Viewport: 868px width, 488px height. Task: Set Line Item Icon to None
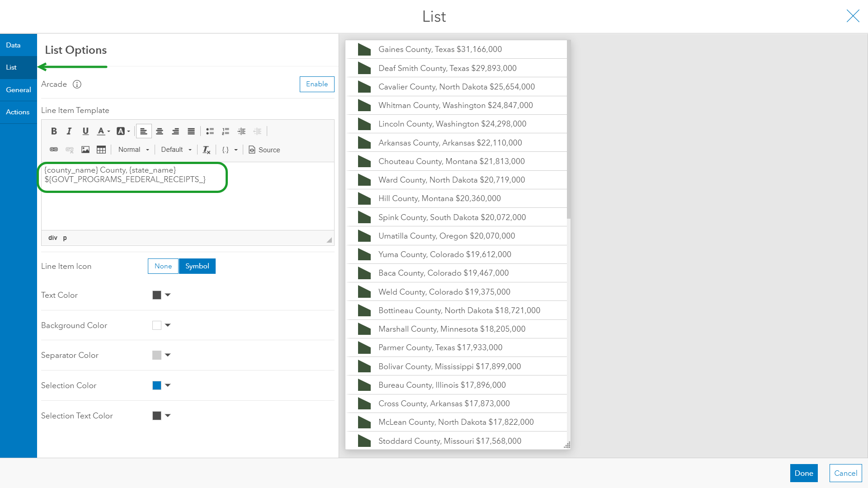pos(163,266)
